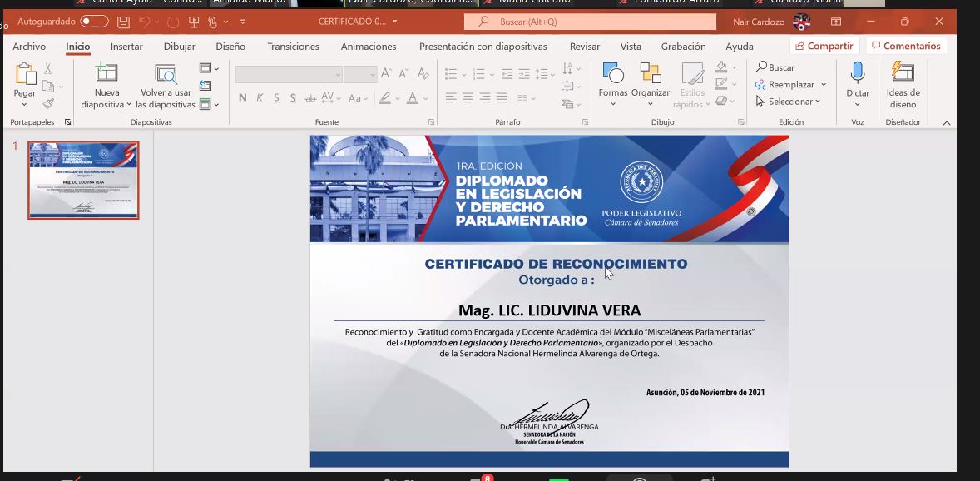
Task: Click the Buscar (Alt+Q) search box
Action: pos(590,22)
